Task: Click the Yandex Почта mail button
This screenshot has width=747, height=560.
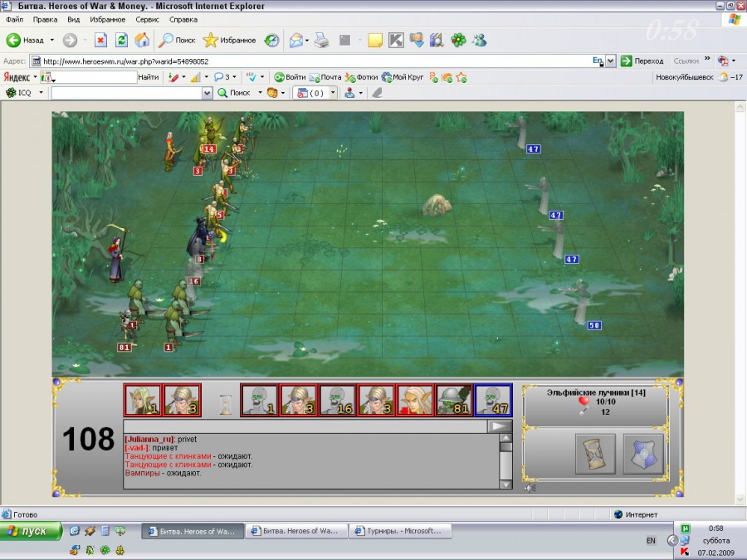Action: click(325, 77)
